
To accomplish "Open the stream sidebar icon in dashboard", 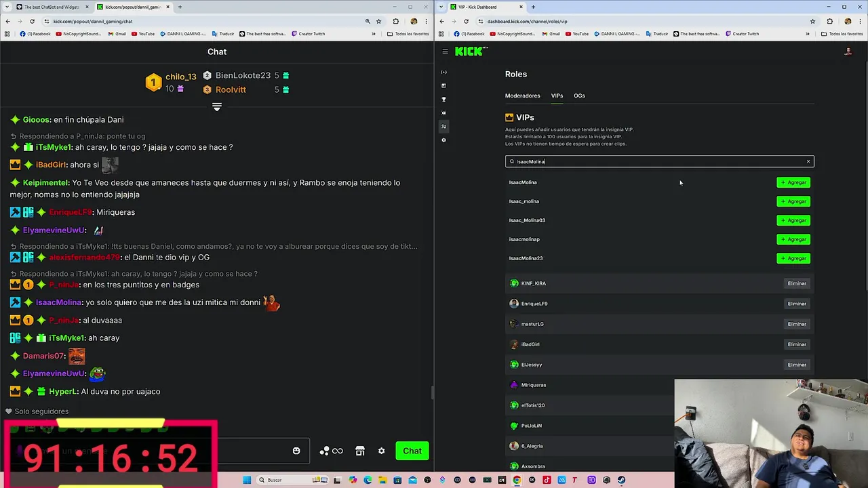I will click(x=443, y=72).
